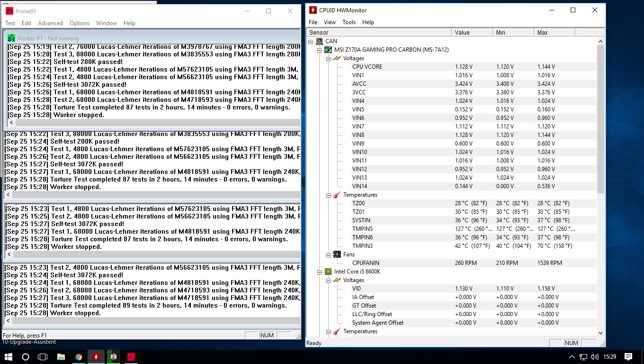The width and height of the screenshot is (644, 364).
Task: Open the Windows Start menu
Action: click(9, 356)
